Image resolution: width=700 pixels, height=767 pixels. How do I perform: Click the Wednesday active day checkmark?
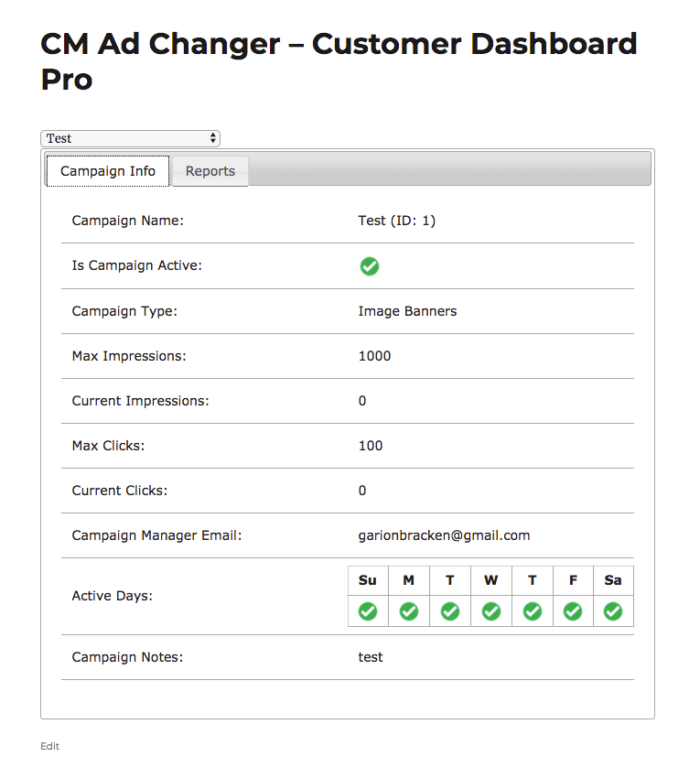[x=491, y=610]
